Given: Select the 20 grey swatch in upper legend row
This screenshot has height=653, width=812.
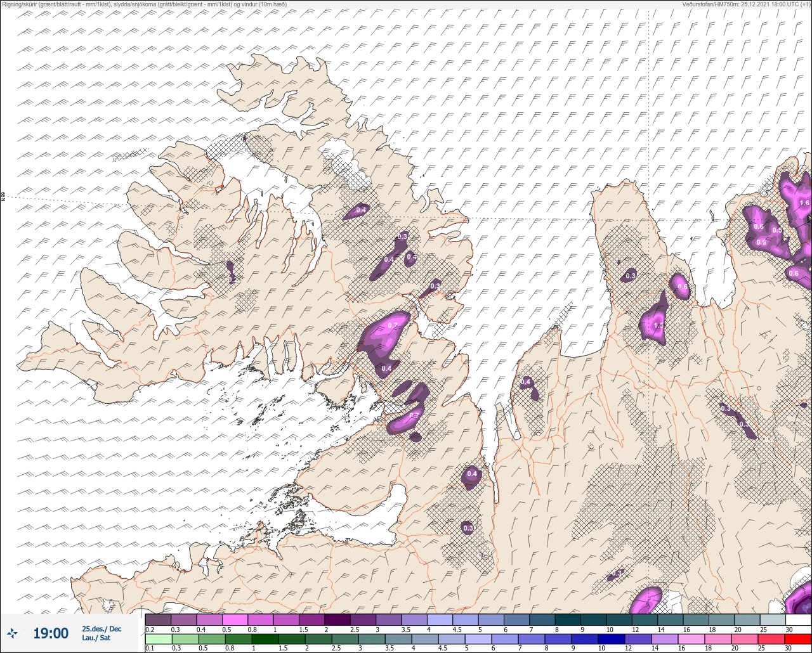Looking at the screenshot, I should 747,619.
